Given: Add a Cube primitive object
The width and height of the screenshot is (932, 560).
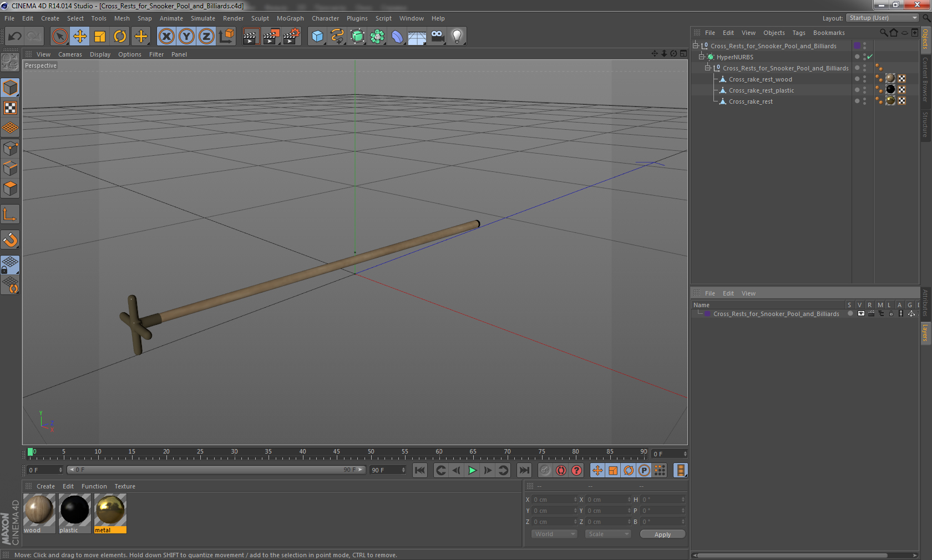Looking at the screenshot, I should (x=317, y=37).
